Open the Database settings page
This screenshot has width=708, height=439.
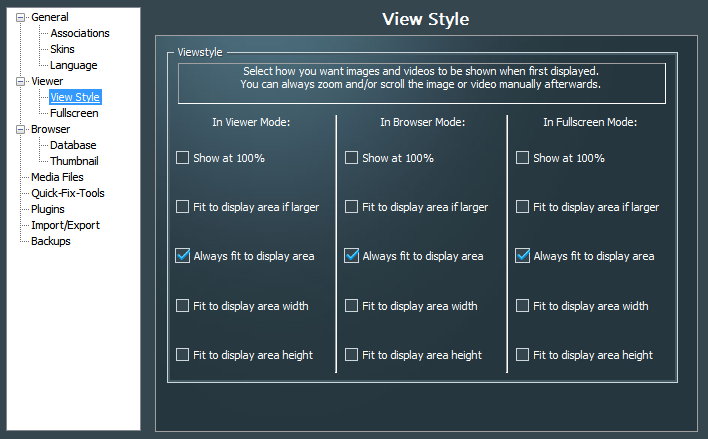coord(73,145)
